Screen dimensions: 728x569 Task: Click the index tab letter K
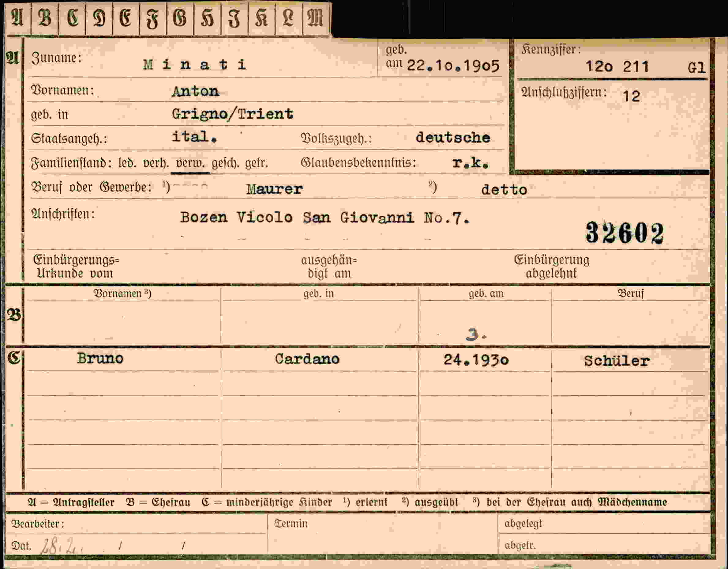[x=262, y=18]
